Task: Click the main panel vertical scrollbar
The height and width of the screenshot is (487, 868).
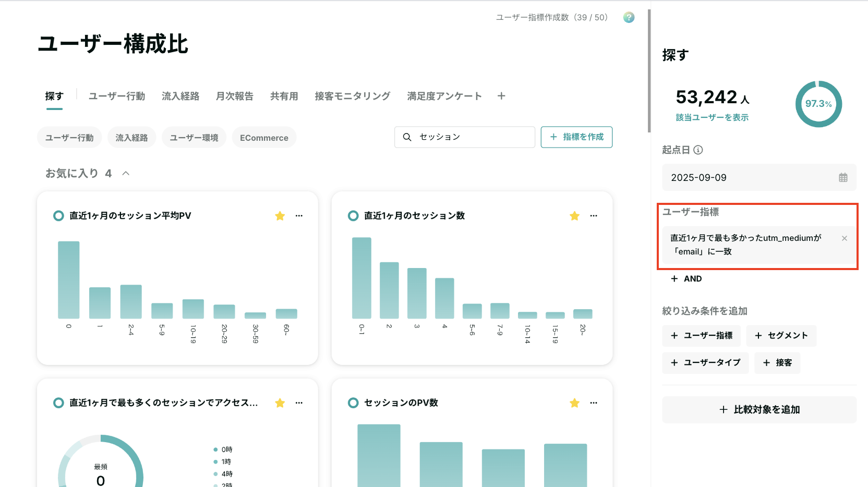Action: point(649,71)
